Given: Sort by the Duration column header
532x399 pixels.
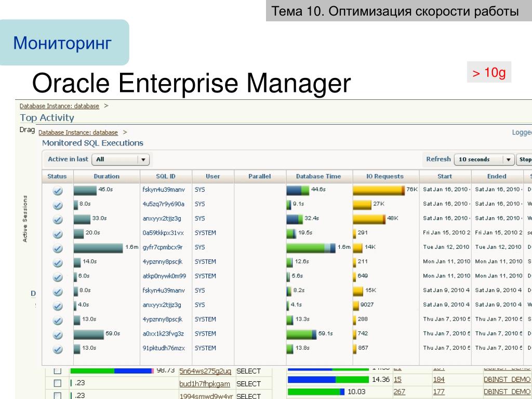Looking at the screenshot, I should [x=107, y=177].
